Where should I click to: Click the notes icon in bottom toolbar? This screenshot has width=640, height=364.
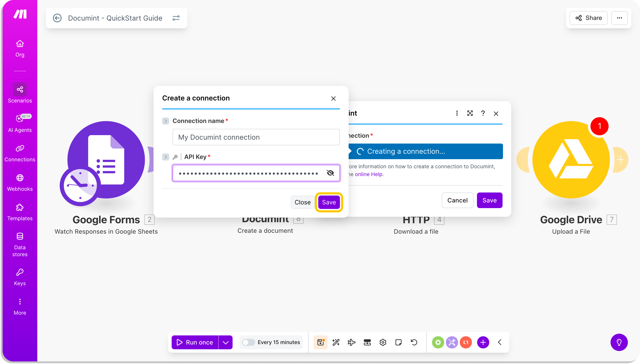click(x=398, y=342)
